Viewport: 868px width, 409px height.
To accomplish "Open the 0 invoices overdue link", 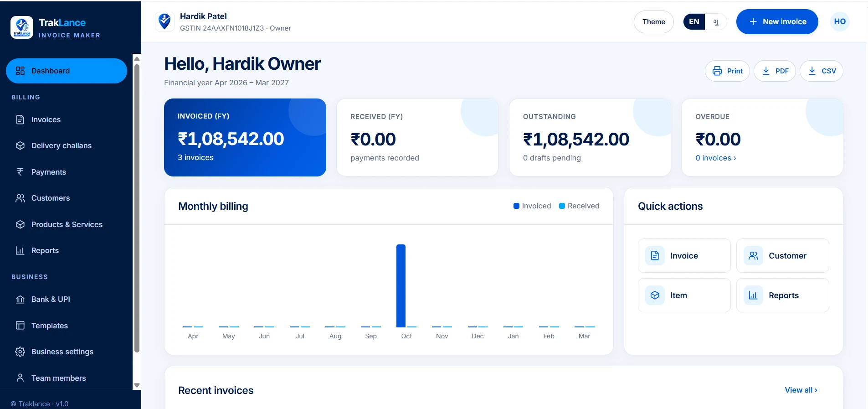I will [716, 158].
